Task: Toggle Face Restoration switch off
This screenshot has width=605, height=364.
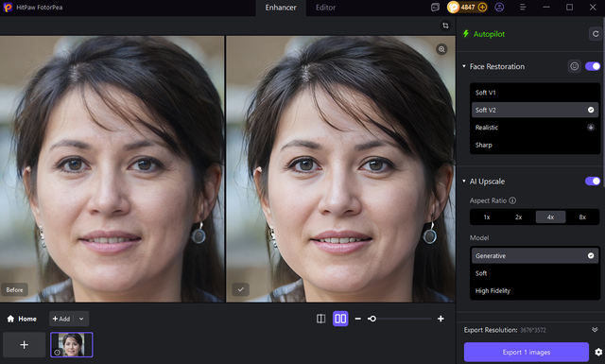Action: pyautogui.click(x=593, y=66)
